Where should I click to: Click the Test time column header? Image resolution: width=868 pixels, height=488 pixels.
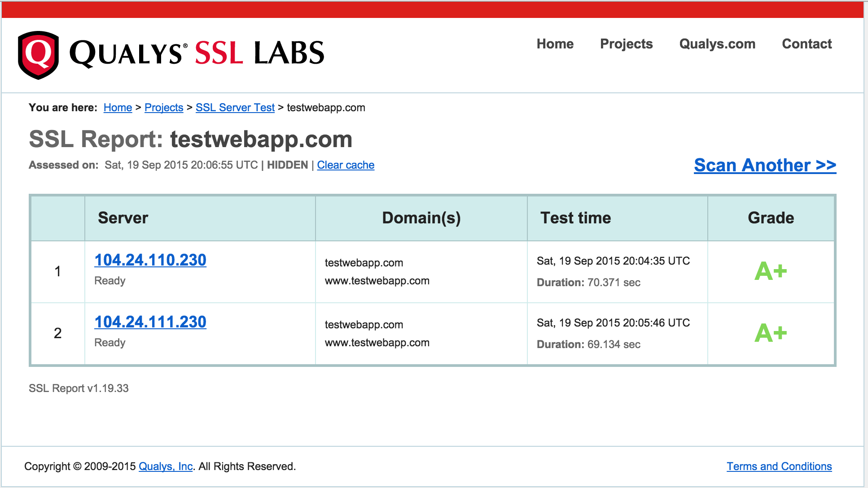[x=575, y=218]
